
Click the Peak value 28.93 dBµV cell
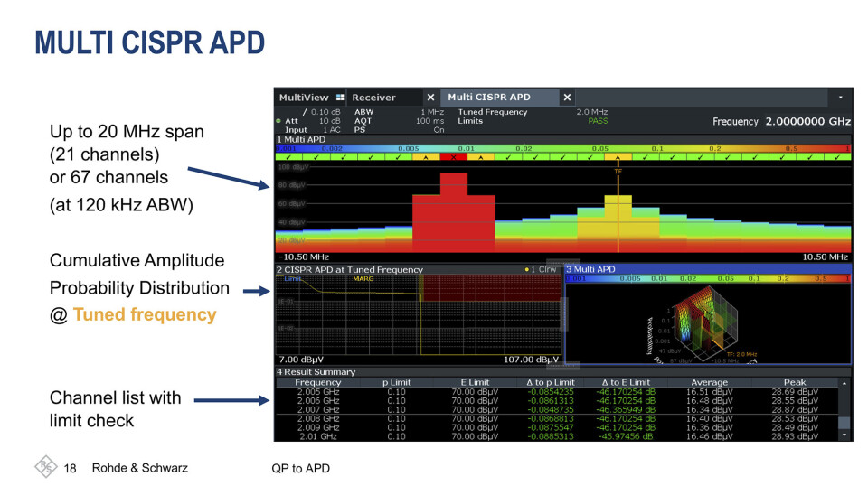(x=795, y=436)
